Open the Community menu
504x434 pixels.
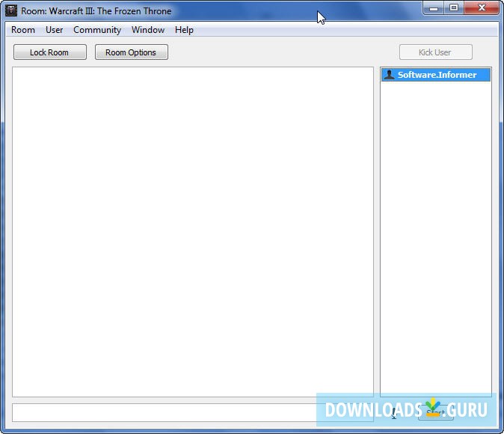click(x=97, y=30)
